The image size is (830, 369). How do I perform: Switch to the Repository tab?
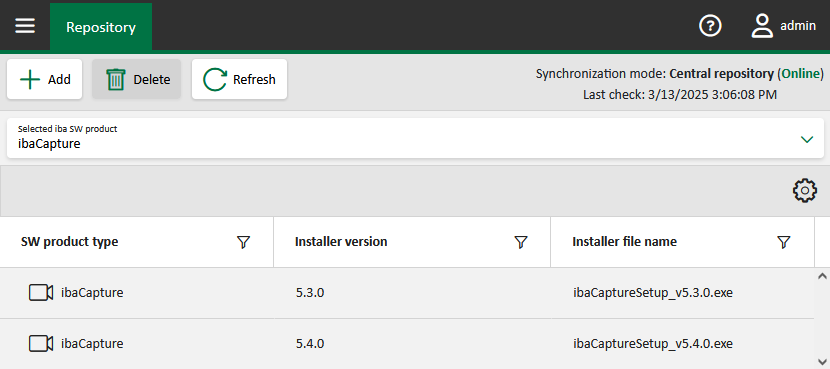click(x=101, y=27)
